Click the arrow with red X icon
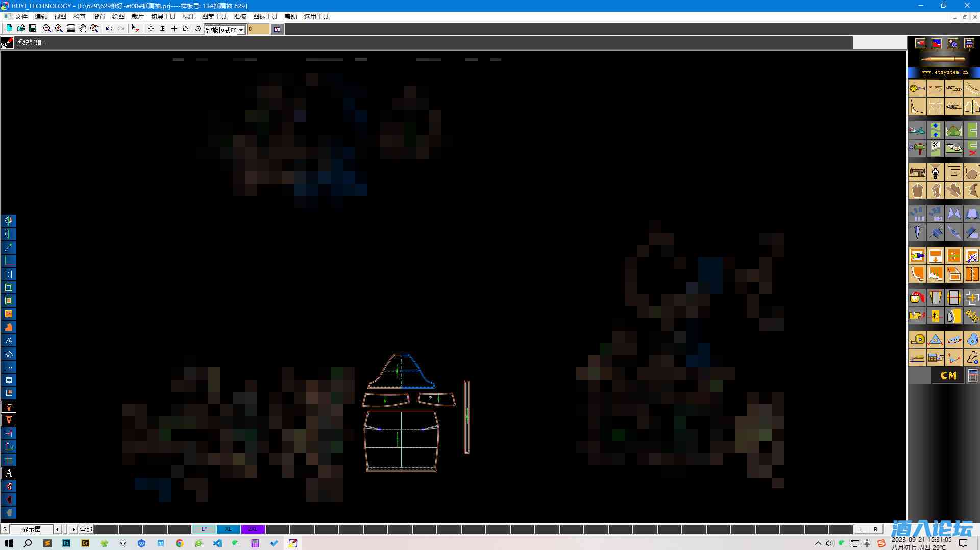980x550 pixels. tap(135, 29)
